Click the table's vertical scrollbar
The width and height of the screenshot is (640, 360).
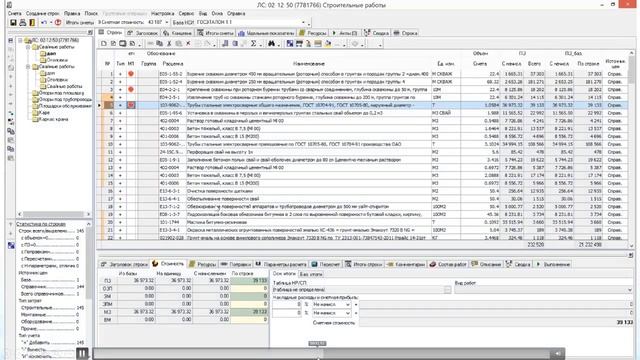[x=631, y=149]
